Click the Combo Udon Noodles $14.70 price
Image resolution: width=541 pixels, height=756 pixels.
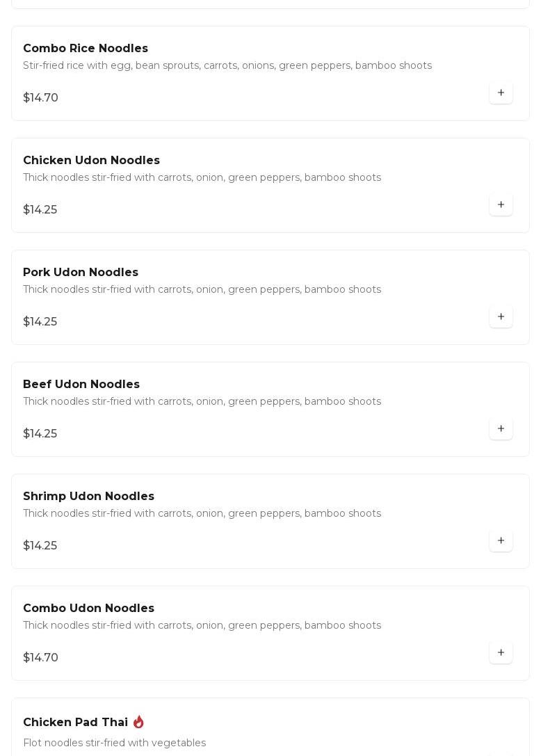[x=40, y=657]
